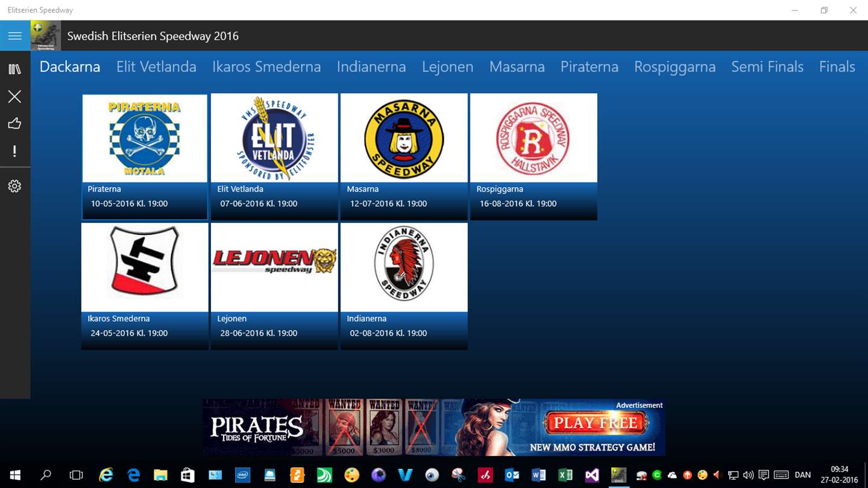Viewport: 868px width, 488px height.
Task: Click the Lejonen team name label
Action: pos(232,319)
